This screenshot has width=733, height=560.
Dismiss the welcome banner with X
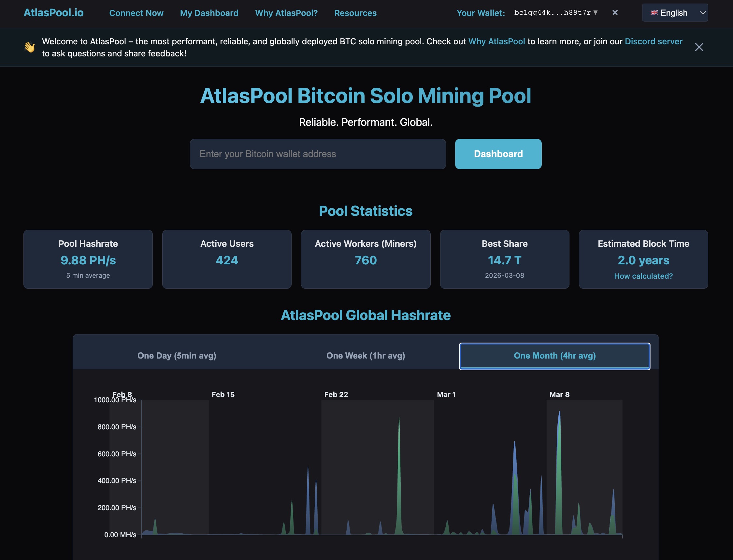(699, 47)
